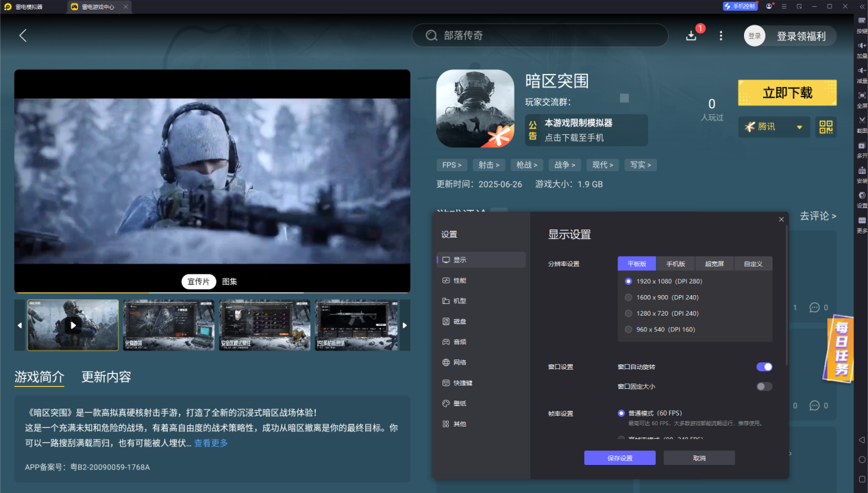Toggle 窗口固定大小 switch
The height and width of the screenshot is (493, 868).
[764, 386]
